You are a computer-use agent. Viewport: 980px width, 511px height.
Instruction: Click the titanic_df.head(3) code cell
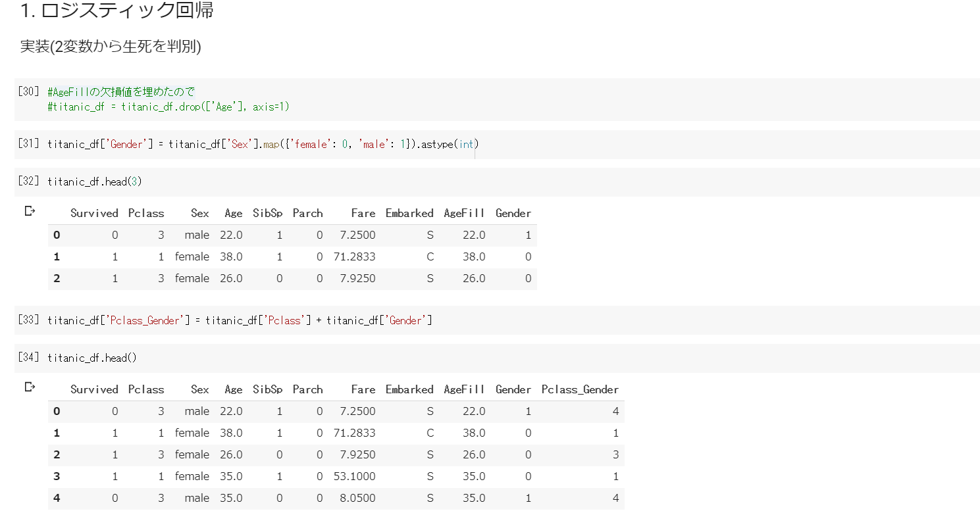497,182
